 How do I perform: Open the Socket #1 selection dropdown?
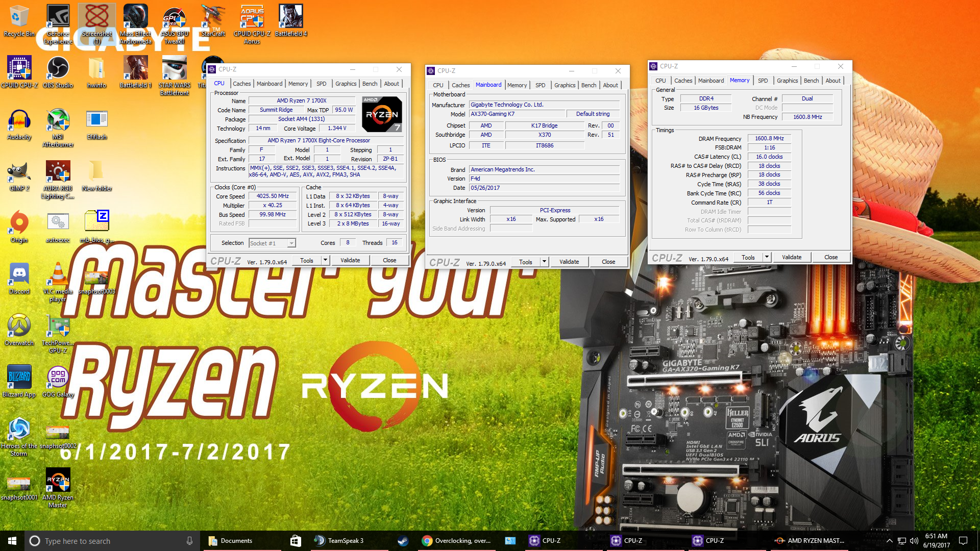[272, 243]
